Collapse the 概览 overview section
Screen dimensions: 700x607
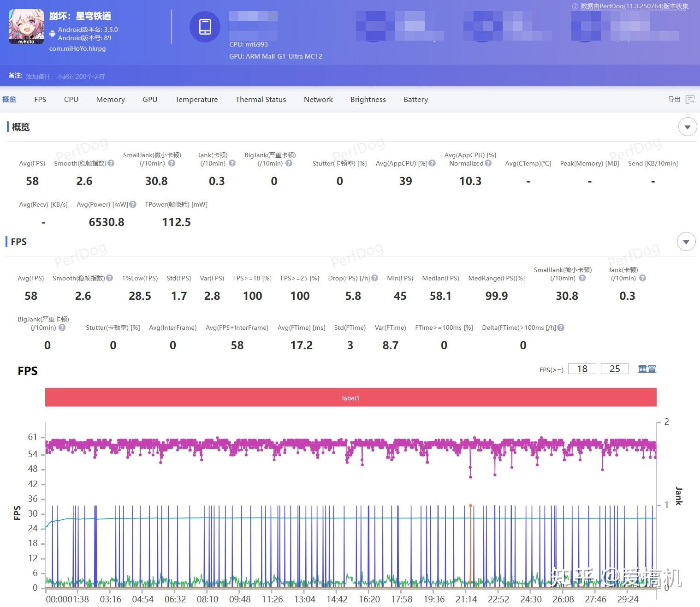(687, 127)
